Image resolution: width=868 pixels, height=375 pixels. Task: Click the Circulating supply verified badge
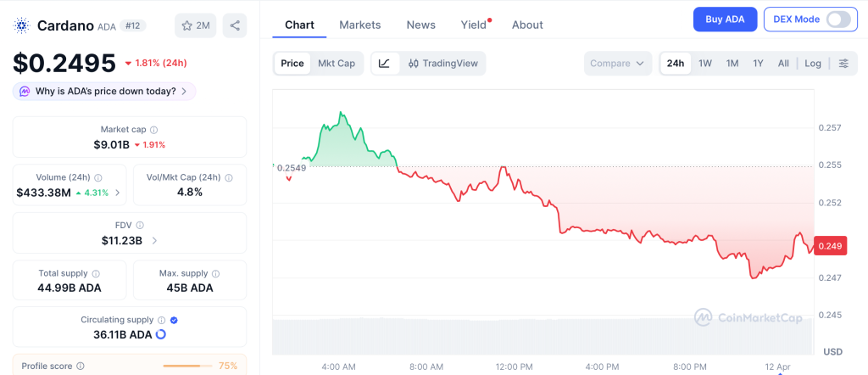[174, 321]
